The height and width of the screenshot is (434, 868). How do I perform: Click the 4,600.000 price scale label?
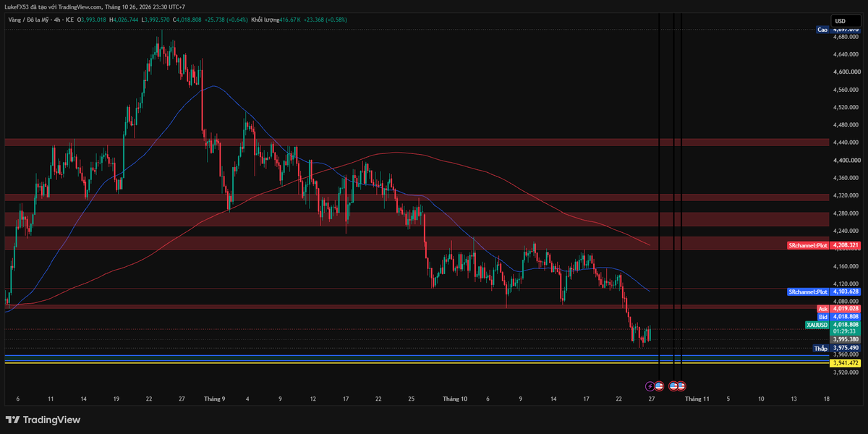coord(846,72)
